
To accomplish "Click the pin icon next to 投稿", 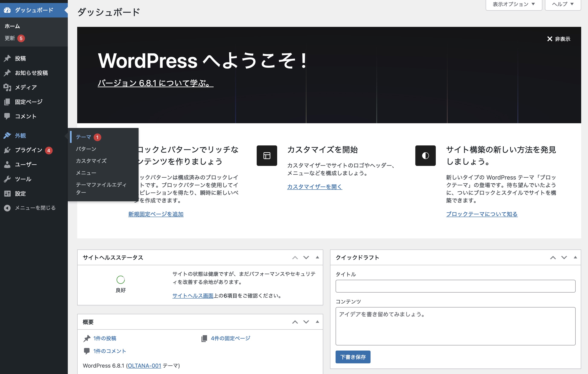I will [x=7, y=58].
